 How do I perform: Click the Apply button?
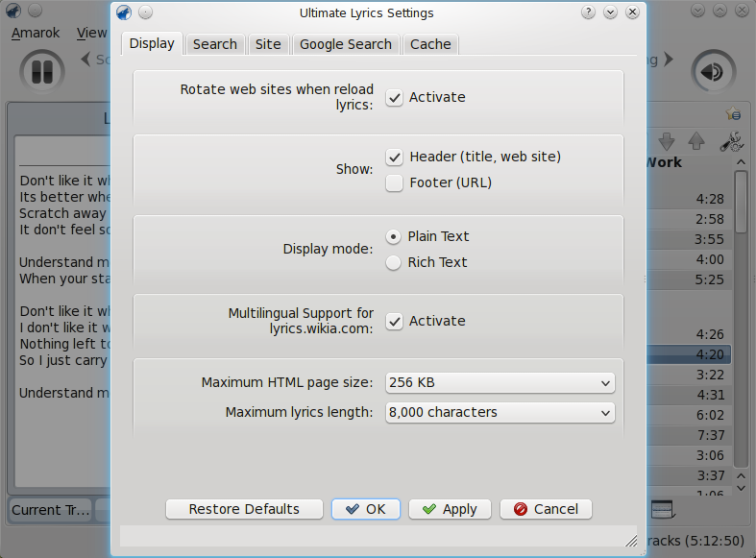tap(450, 509)
